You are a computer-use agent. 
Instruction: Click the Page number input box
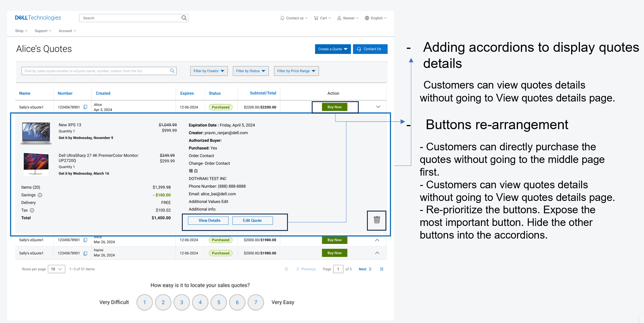pos(338,269)
